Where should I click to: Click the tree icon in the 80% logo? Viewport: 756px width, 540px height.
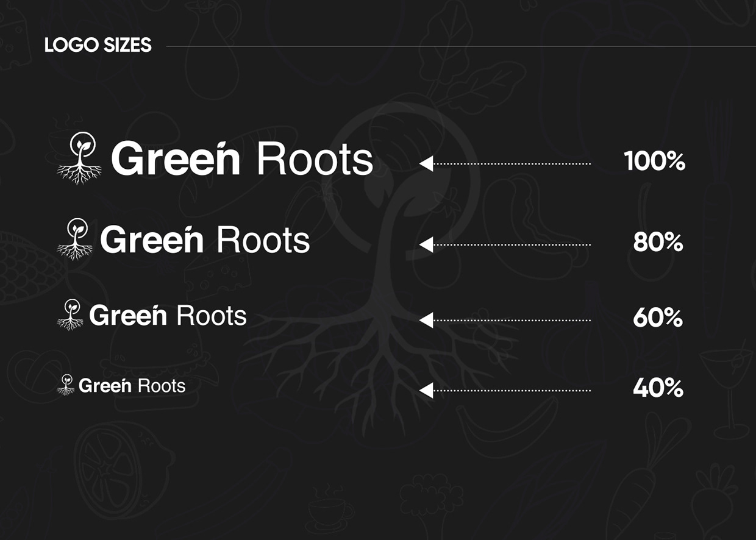75,238
